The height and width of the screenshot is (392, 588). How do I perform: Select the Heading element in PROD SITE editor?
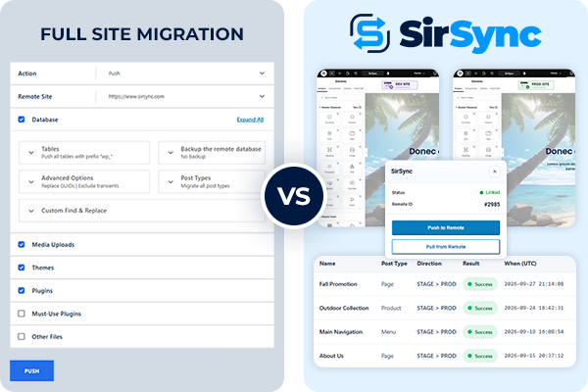pos(465,152)
